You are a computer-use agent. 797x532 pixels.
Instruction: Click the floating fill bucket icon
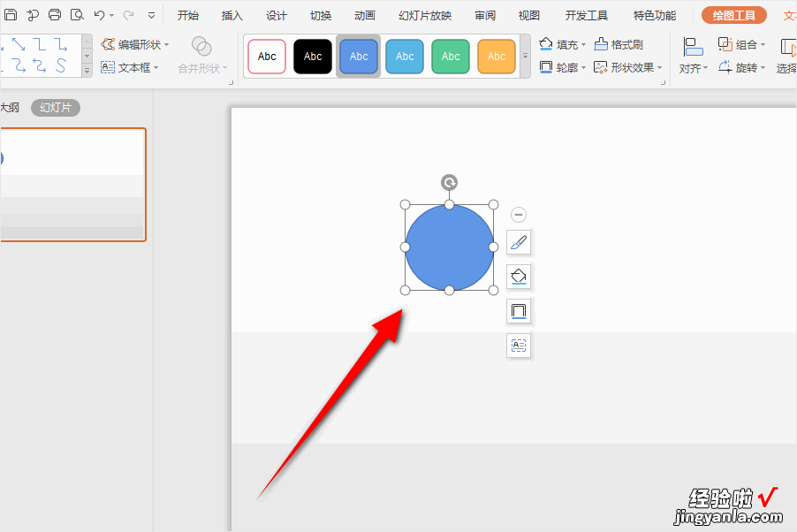pos(519,277)
